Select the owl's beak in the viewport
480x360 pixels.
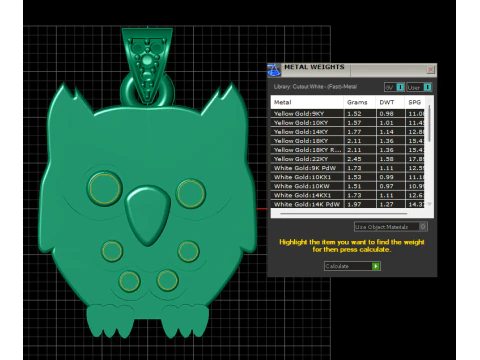pos(148,215)
